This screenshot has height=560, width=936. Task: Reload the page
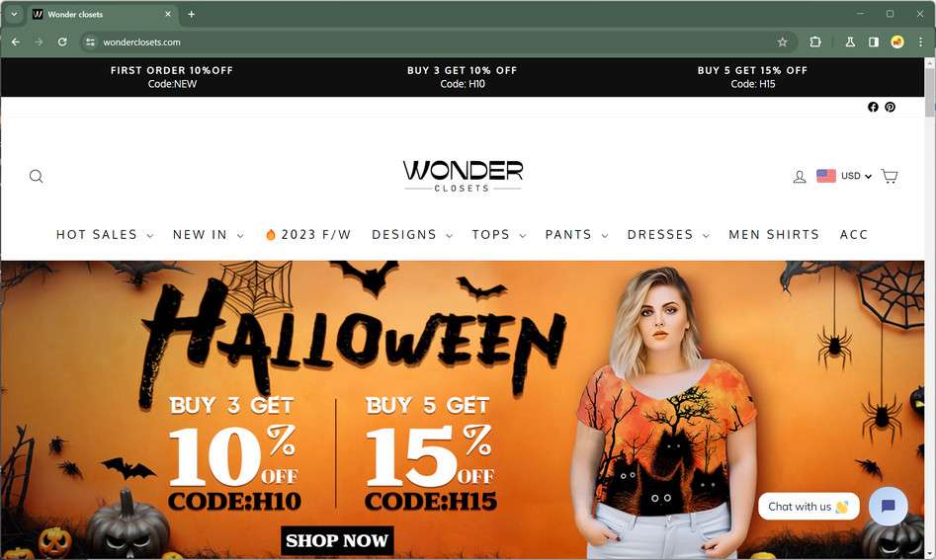click(62, 41)
